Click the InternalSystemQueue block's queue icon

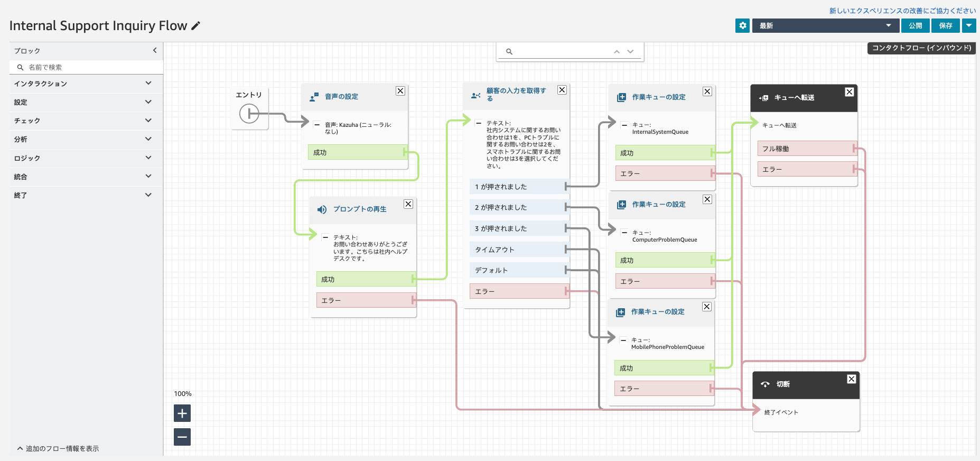click(622, 97)
